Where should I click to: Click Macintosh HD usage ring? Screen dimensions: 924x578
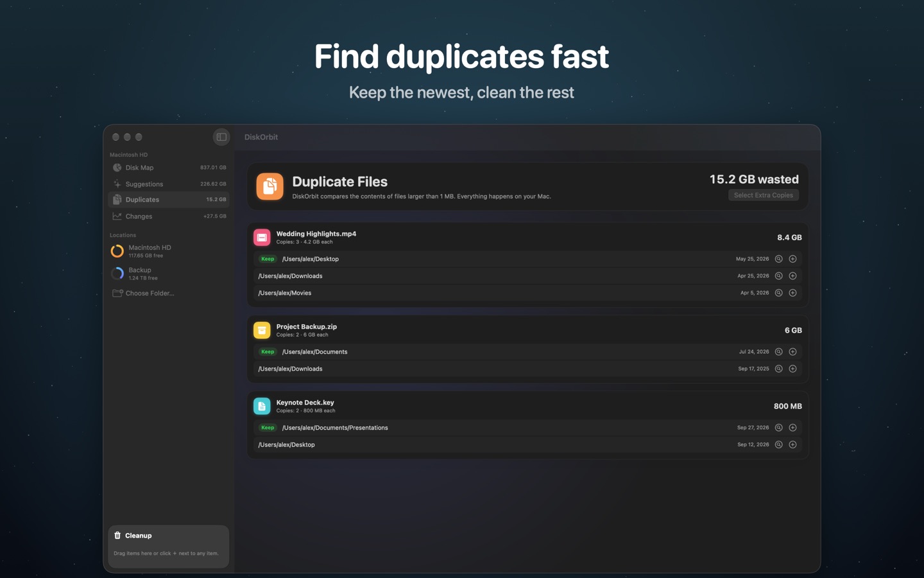point(117,251)
